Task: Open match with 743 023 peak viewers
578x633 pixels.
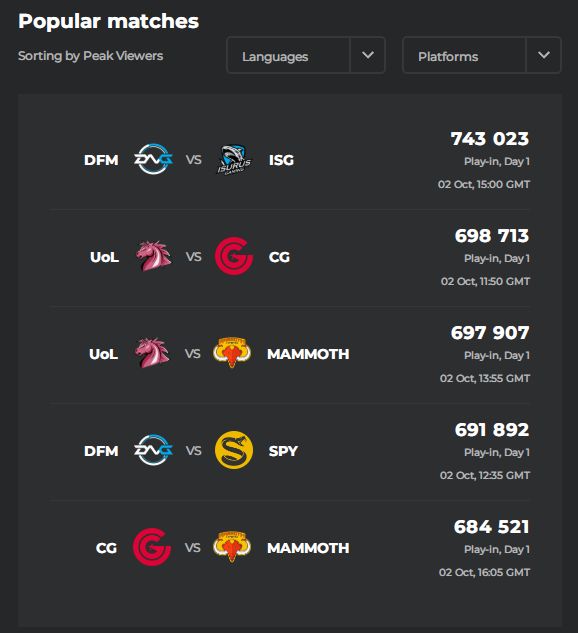Action: coord(289,161)
